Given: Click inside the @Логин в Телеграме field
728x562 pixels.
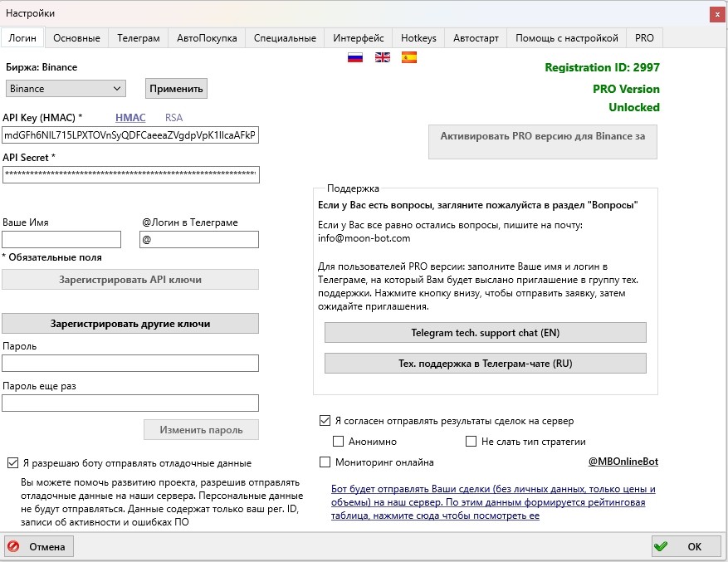Looking at the screenshot, I should (x=199, y=239).
